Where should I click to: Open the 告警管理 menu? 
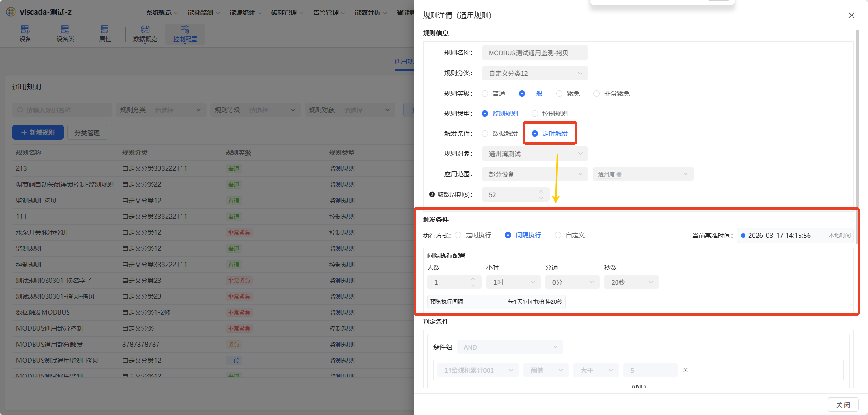pyautogui.click(x=329, y=12)
